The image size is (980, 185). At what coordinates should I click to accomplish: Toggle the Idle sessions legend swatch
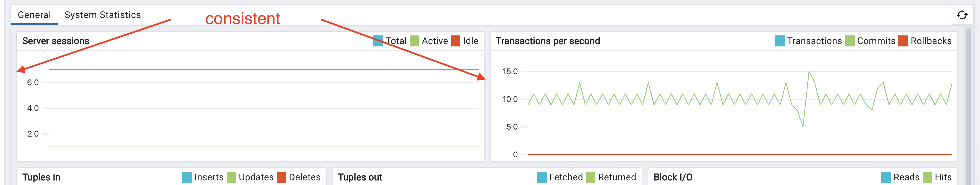455,41
